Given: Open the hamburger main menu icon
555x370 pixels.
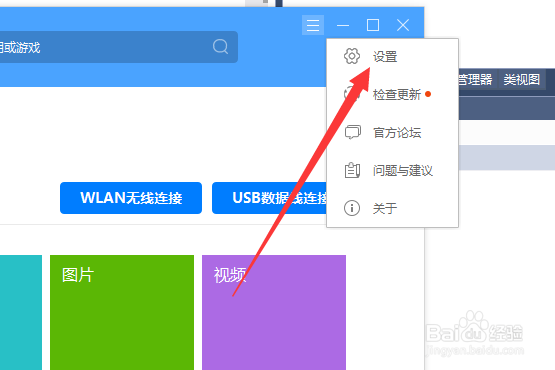Looking at the screenshot, I should (313, 25).
